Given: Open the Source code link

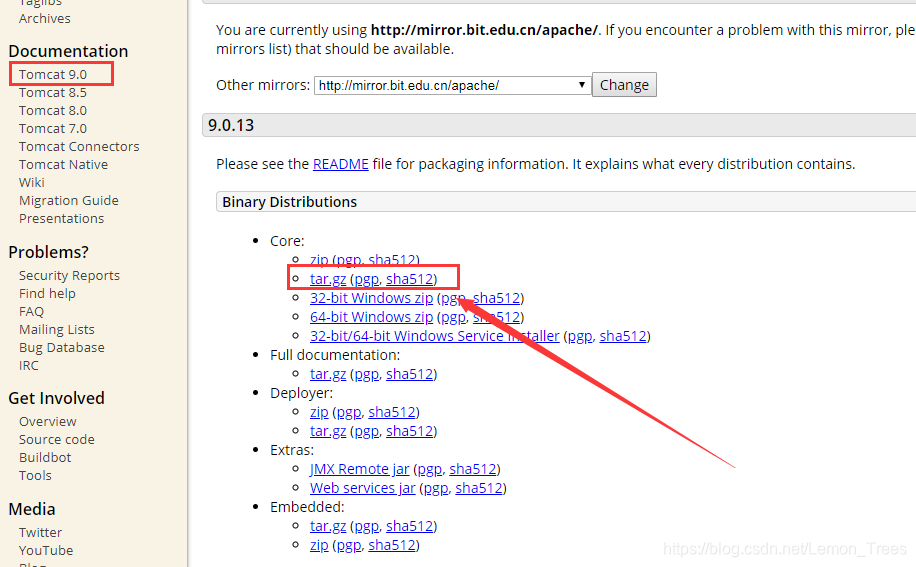Looking at the screenshot, I should 56,440.
